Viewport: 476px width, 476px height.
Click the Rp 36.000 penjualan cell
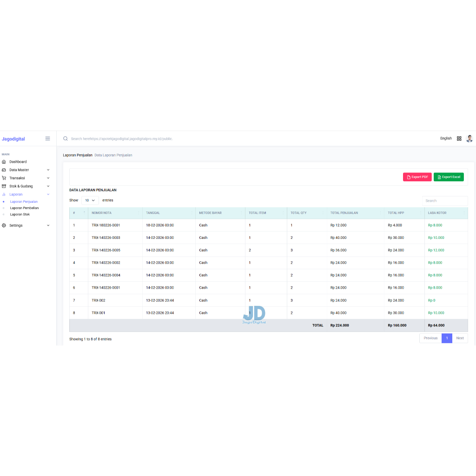pyautogui.click(x=338, y=250)
